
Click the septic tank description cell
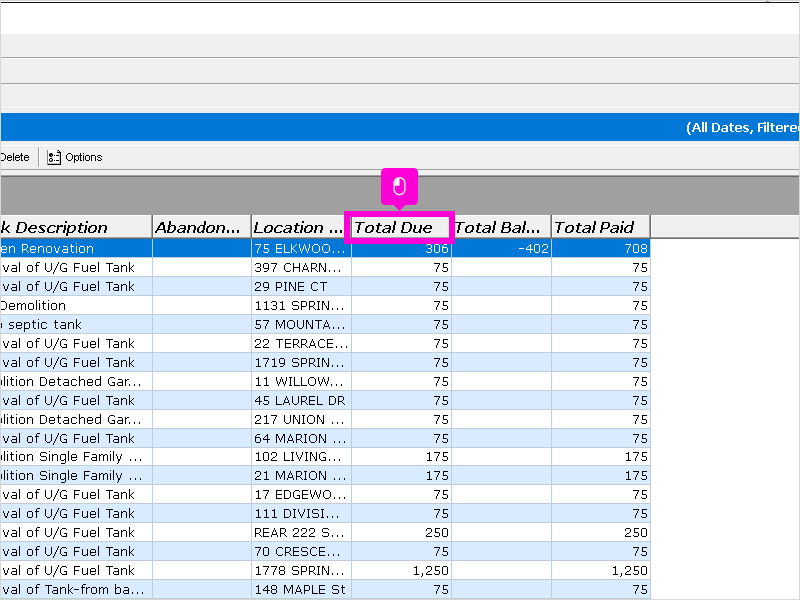76,324
